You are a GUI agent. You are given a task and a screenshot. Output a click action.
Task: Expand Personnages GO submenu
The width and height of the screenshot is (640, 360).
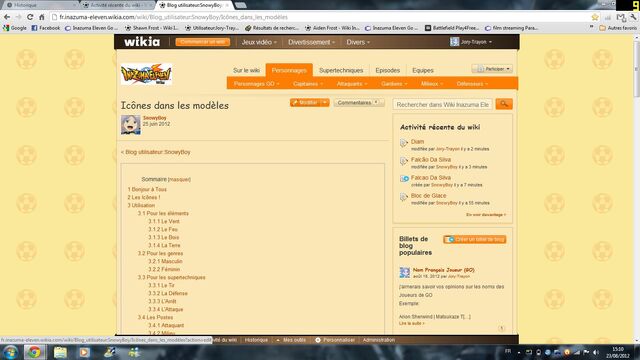[x=256, y=84]
